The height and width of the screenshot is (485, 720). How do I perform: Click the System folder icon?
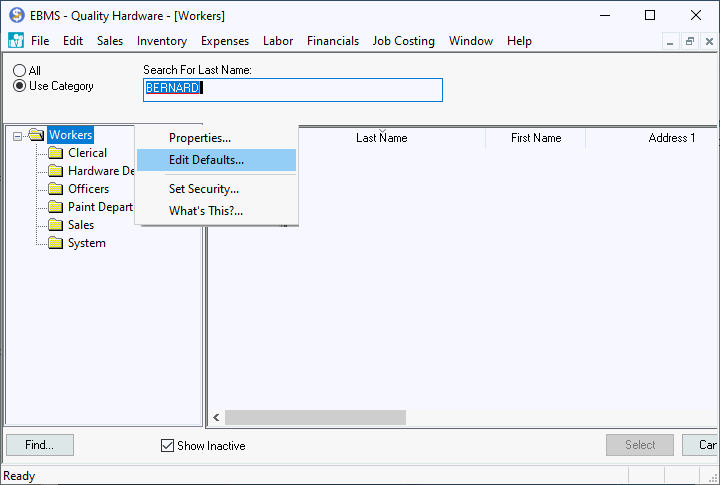pyautogui.click(x=56, y=243)
